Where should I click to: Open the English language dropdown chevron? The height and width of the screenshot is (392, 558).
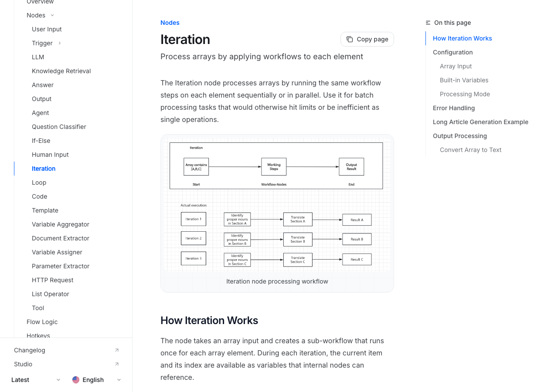tap(119, 380)
